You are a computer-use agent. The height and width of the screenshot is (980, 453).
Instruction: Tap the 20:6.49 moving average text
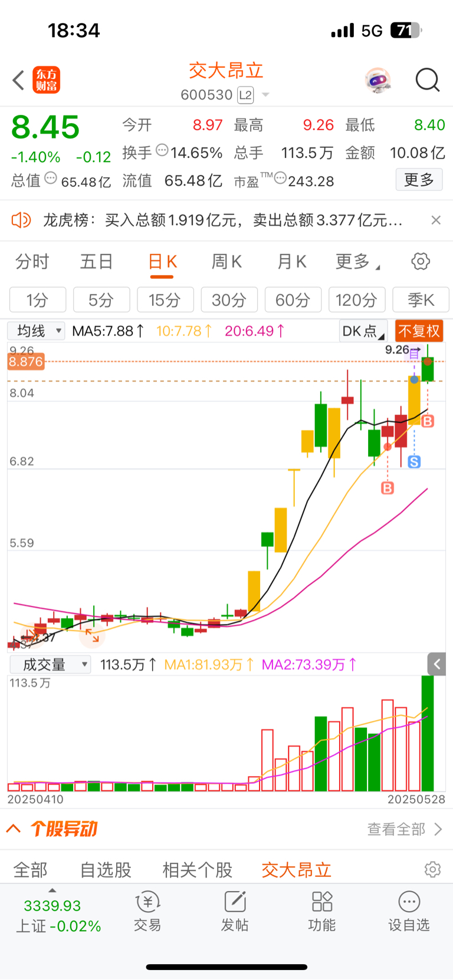point(255,331)
